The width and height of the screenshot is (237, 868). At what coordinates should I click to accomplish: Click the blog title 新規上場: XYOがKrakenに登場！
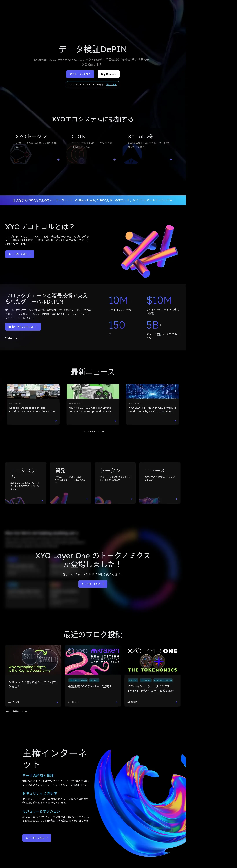click(x=90, y=686)
